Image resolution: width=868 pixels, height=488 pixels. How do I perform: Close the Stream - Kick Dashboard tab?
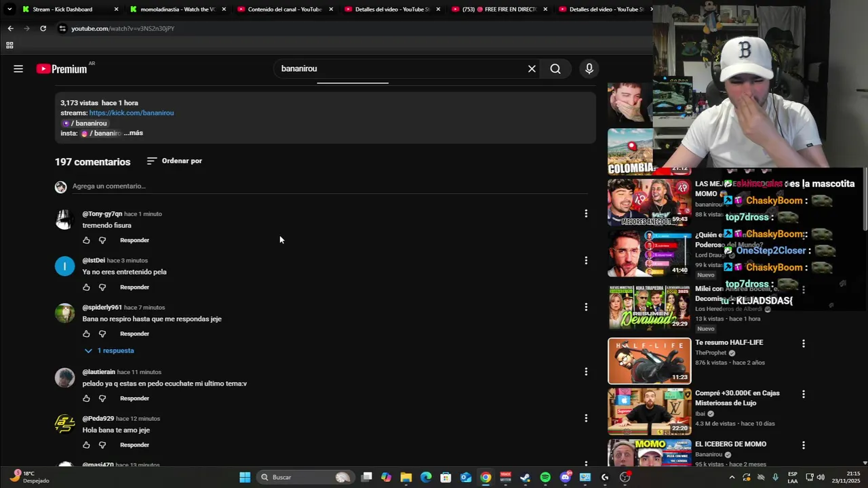116,9
